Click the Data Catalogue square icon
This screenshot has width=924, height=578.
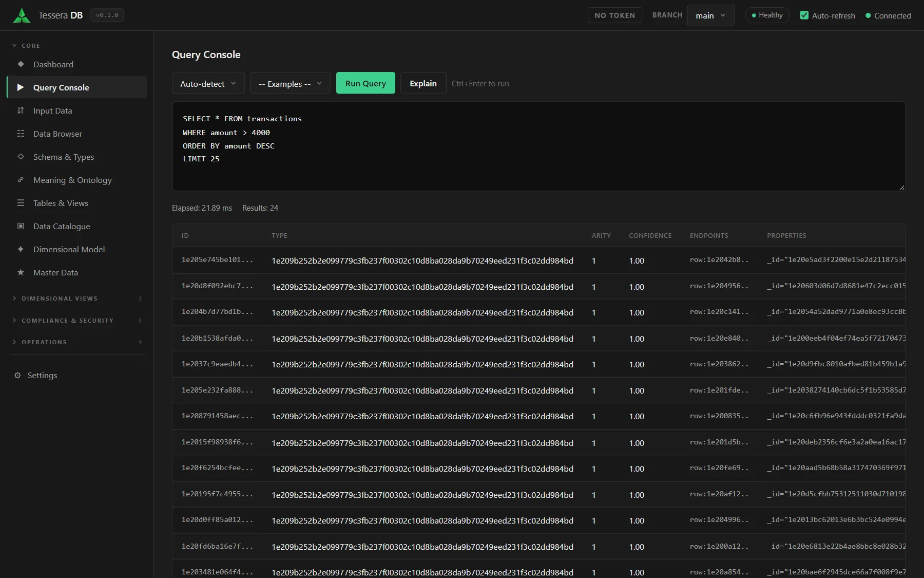pos(21,226)
